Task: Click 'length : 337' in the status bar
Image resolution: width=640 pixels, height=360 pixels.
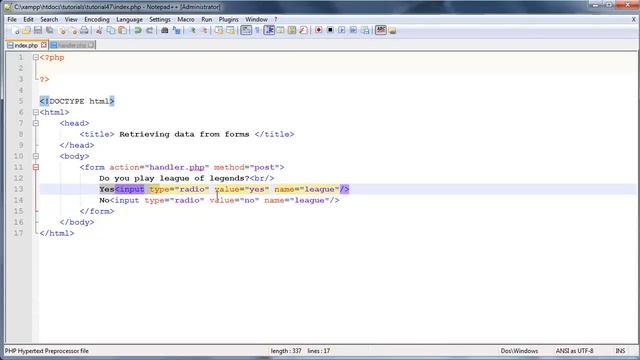Action: (286, 351)
